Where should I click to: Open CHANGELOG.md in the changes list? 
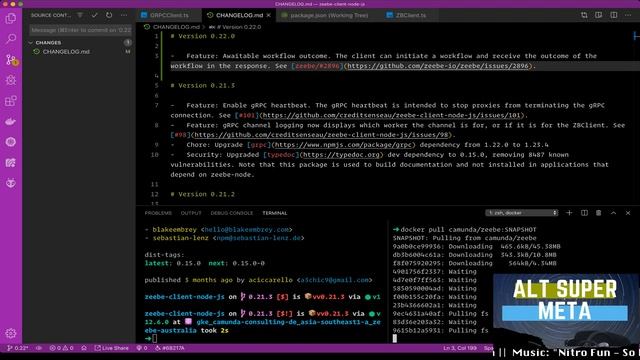pyautogui.click(x=66, y=52)
